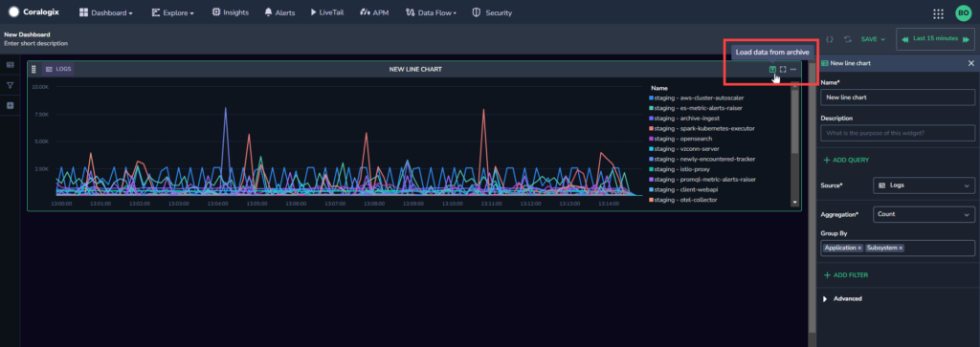This screenshot has height=347, width=980.
Task: Open the Last 15 minutes time picker
Action: coord(935,38)
